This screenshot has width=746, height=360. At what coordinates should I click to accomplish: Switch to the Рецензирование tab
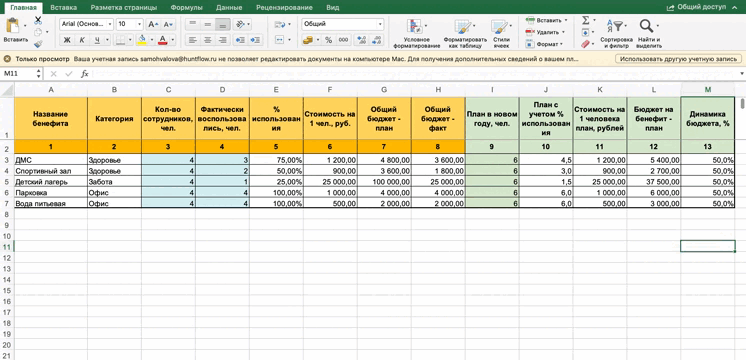[284, 8]
